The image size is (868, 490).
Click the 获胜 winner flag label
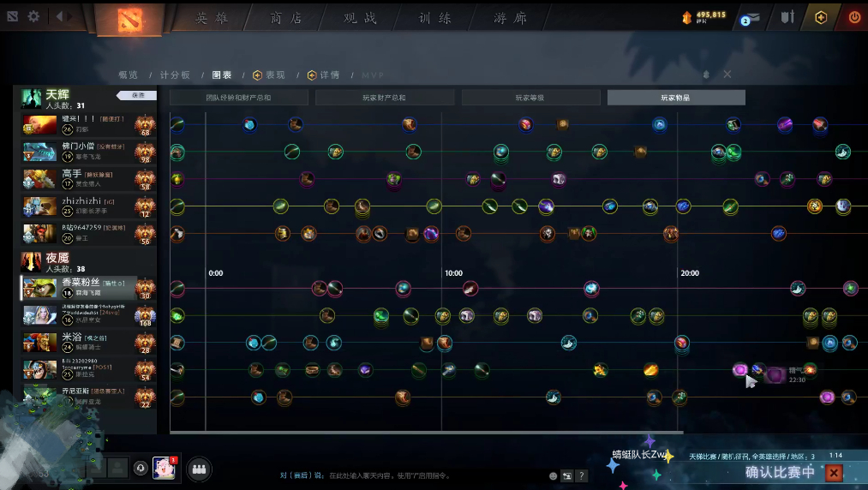pos(137,95)
